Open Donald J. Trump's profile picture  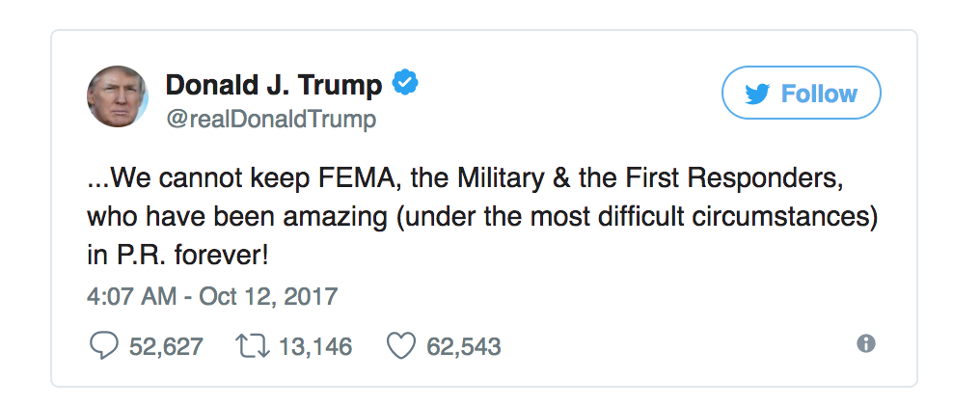pyautogui.click(x=118, y=97)
